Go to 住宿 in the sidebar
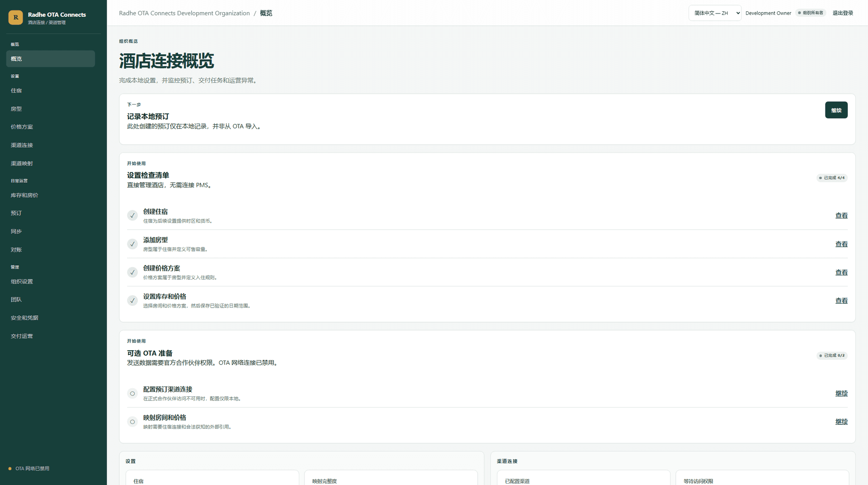The height and width of the screenshot is (485, 868). tap(51, 90)
